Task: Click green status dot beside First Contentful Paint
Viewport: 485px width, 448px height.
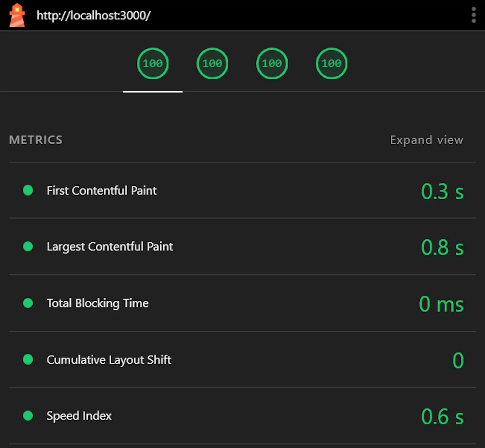Action: (x=28, y=190)
